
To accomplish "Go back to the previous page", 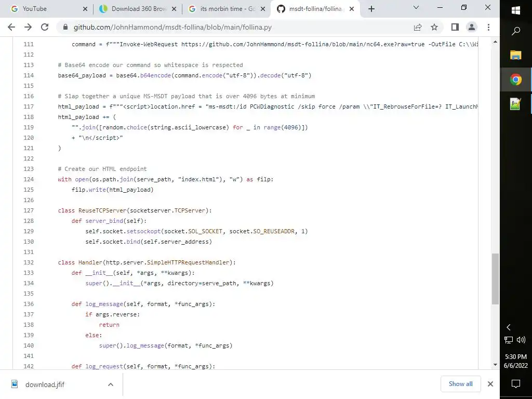I will coord(11,27).
